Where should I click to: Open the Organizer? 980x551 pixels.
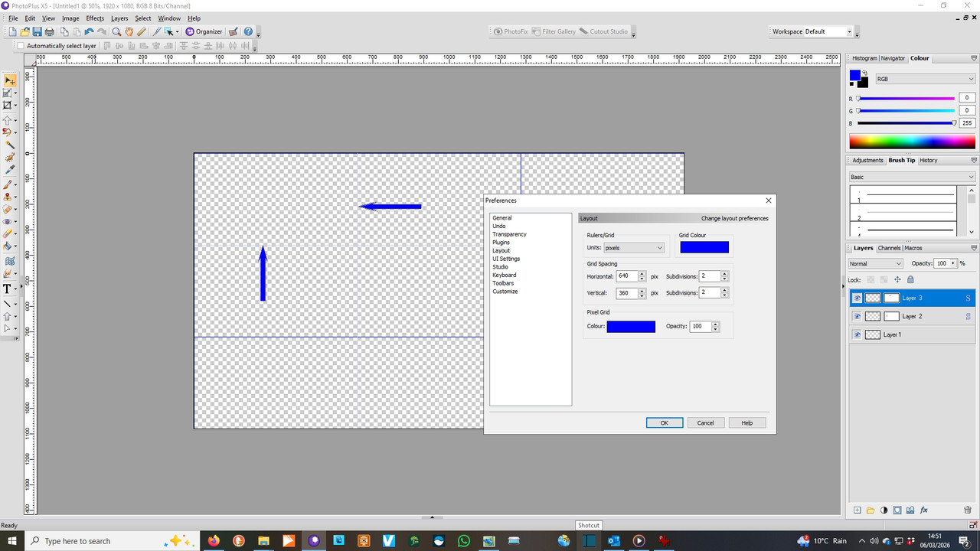[x=204, y=32]
